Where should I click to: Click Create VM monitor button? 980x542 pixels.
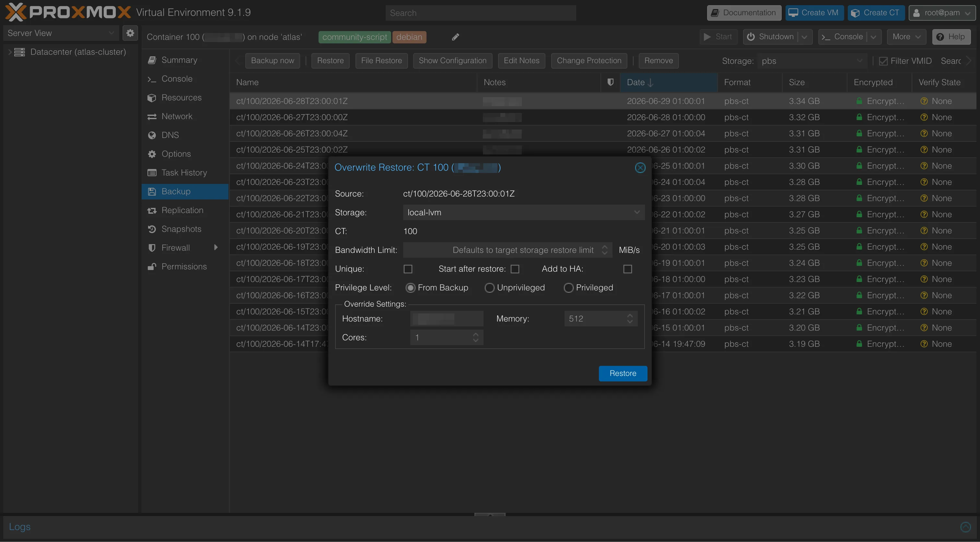814,13
